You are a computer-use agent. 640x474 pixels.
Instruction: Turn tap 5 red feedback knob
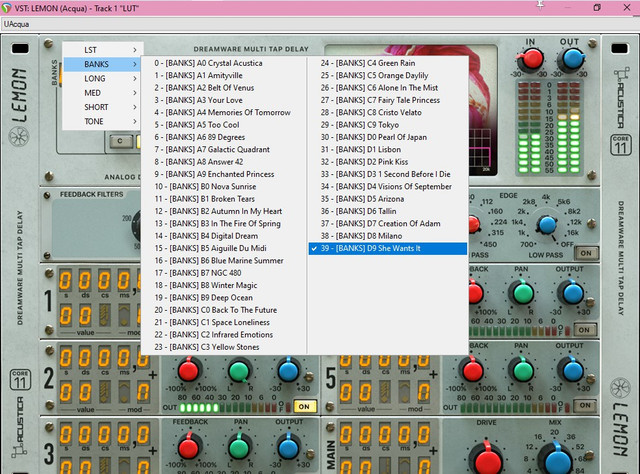[473, 371]
